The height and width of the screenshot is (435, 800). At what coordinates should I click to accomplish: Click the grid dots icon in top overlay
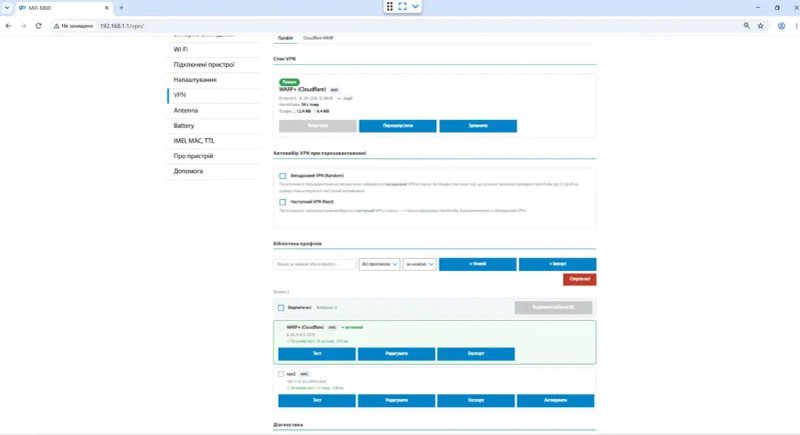point(389,6)
